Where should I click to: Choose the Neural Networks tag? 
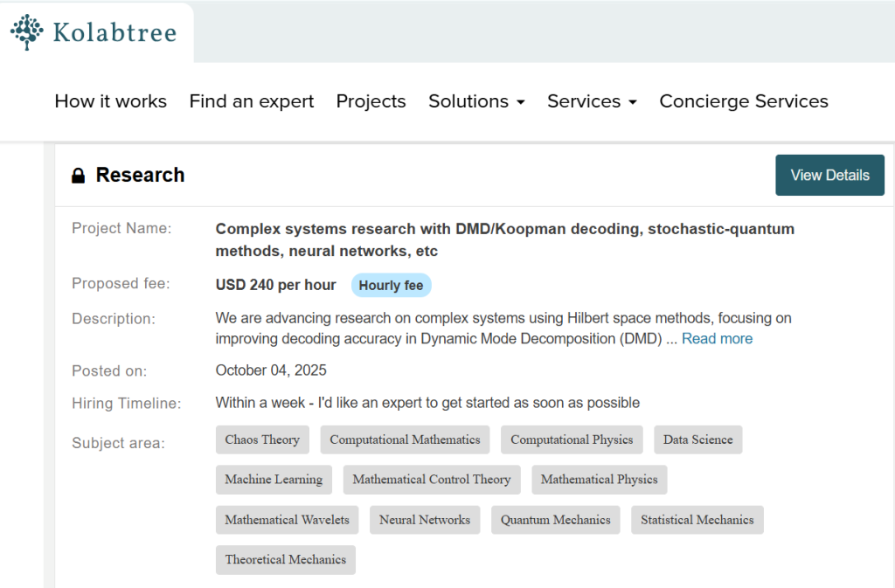424,520
